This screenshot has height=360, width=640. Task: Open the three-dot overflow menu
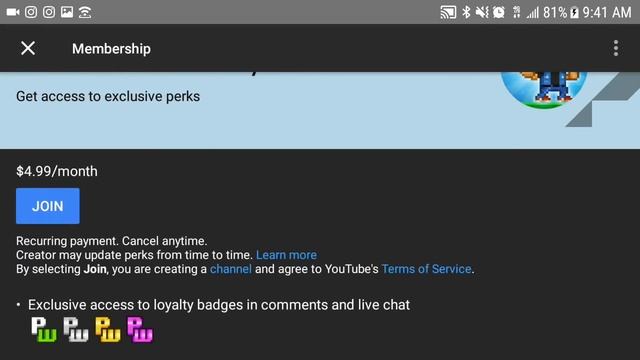tap(616, 48)
